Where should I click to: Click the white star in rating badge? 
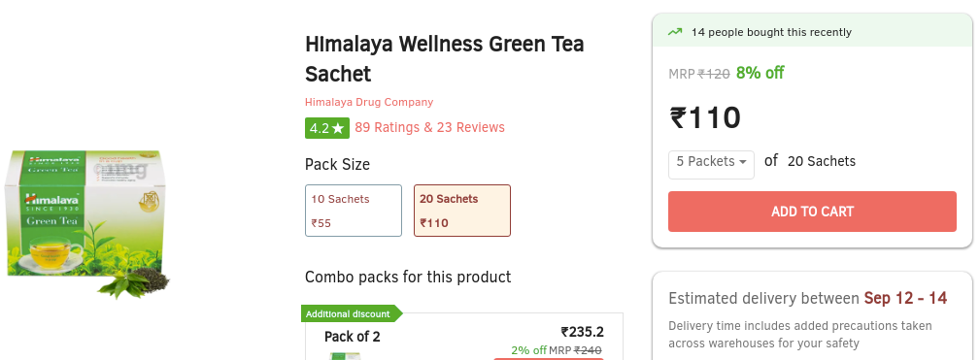coord(338,128)
